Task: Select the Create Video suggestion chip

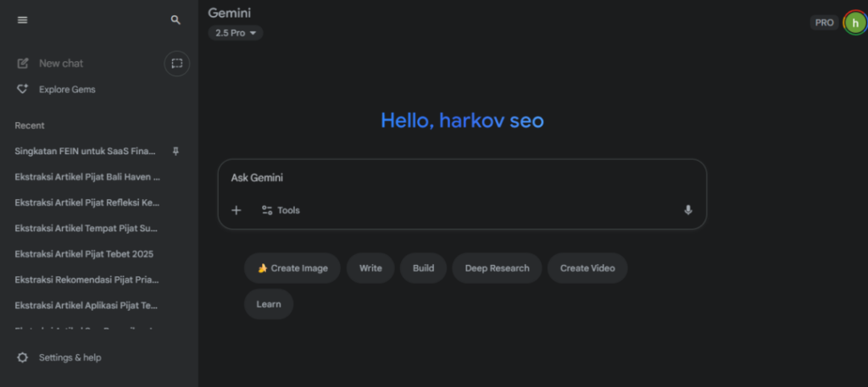Action: (587, 268)
